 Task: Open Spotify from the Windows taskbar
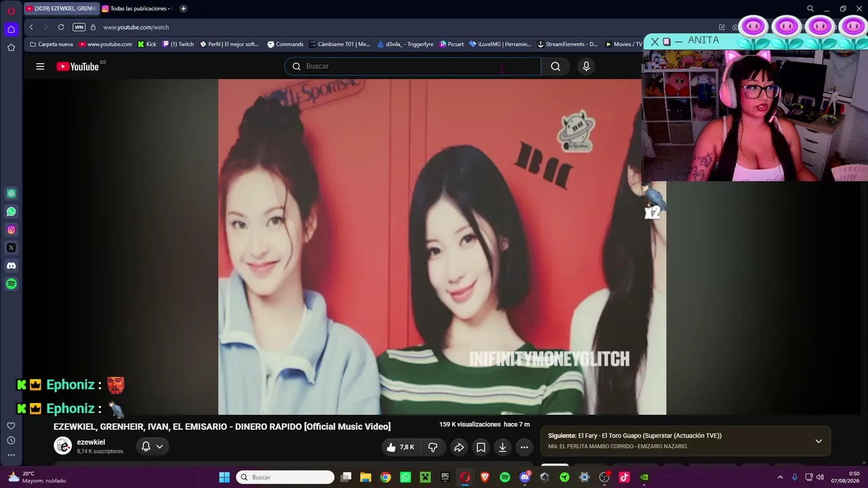tap(505, 477)
